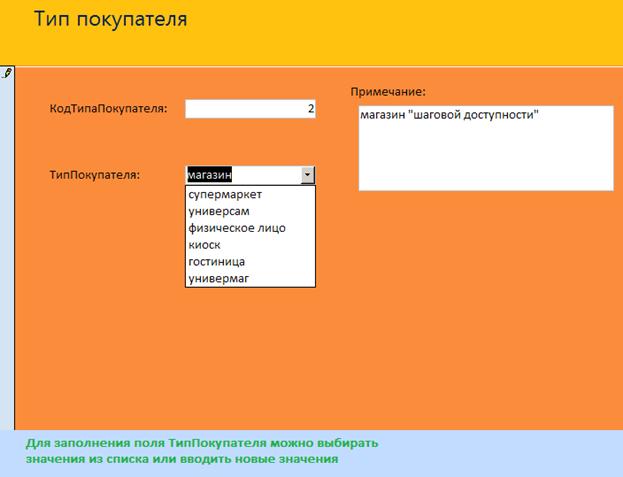The image size is (623, 477).
Task: Click the ТипПокупателя label
Action: [95, 175]
